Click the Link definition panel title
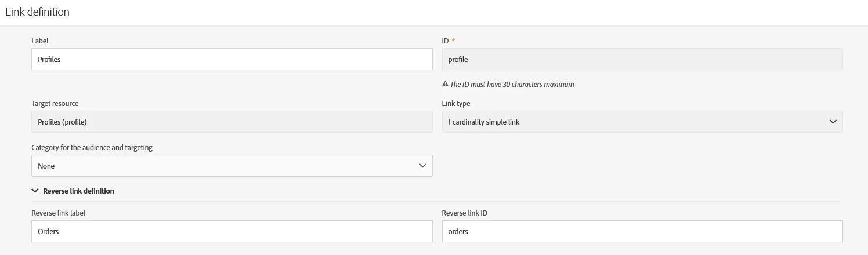 37,12
